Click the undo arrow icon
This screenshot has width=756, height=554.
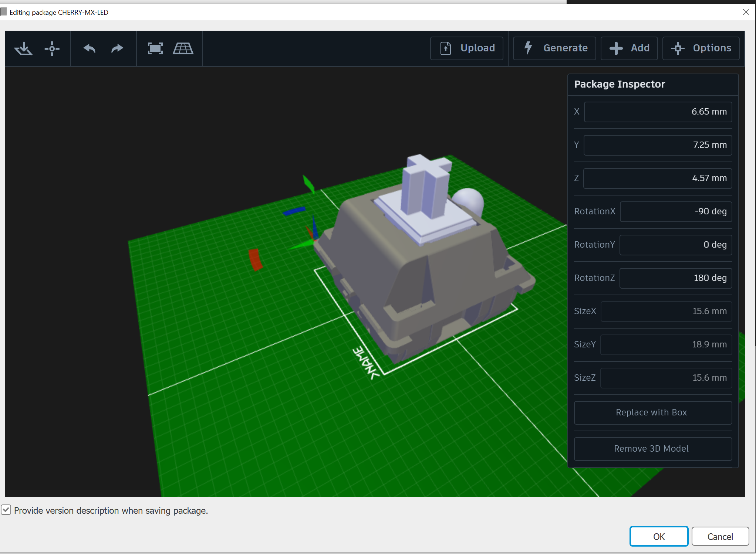click(90, 48)
